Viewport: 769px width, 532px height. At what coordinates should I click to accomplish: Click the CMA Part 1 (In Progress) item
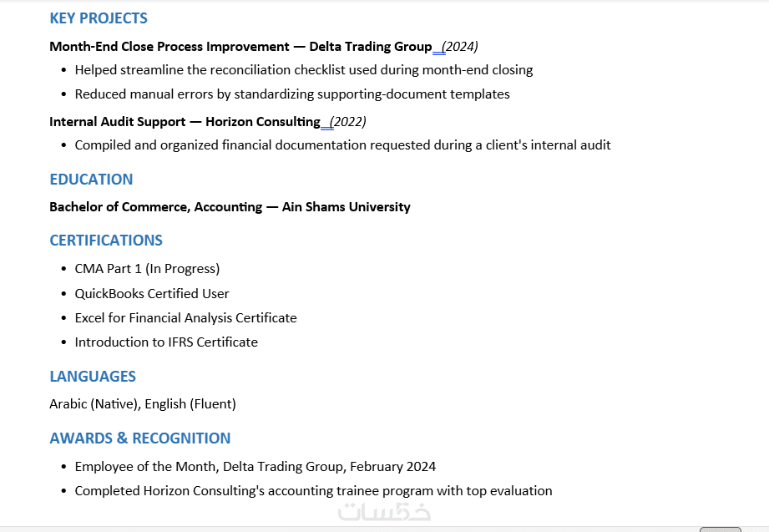click(147, 269)
